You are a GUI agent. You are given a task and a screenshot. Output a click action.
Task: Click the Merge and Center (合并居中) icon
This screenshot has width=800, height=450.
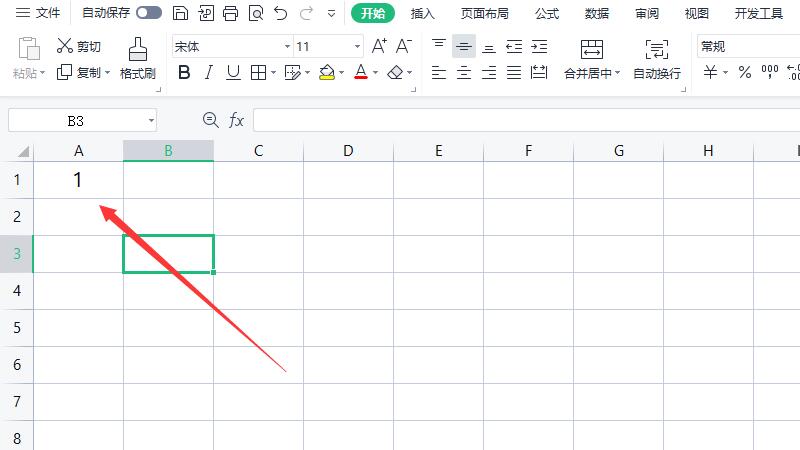[x=592, y=50]
